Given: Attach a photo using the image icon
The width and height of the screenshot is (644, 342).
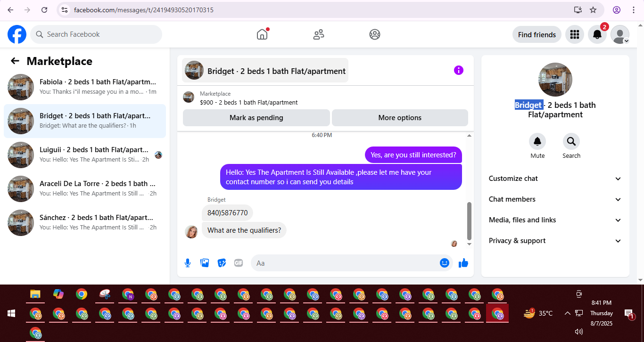Looking at the screenshot, I should (x=205, y=263).
